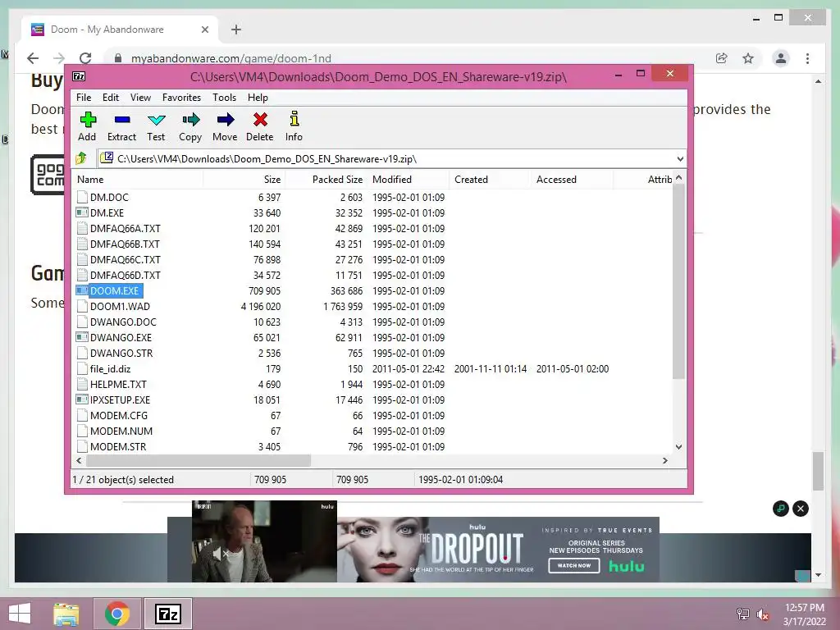The width and height of the screenshot is (840, 630).
Task: Click the file list scroll-down arrow
Action: coord(678,447)
